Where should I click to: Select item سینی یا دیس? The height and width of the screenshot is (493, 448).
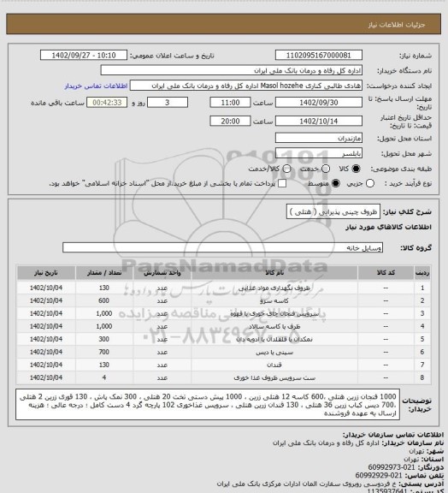274,353
